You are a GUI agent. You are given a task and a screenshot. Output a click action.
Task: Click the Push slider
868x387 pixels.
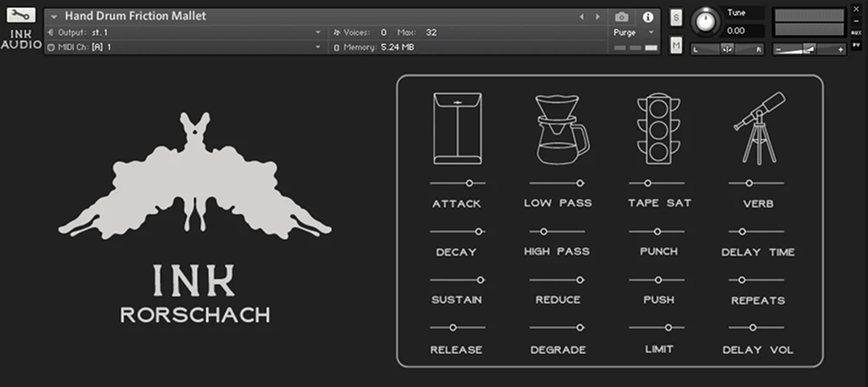[x=657, y=280]
